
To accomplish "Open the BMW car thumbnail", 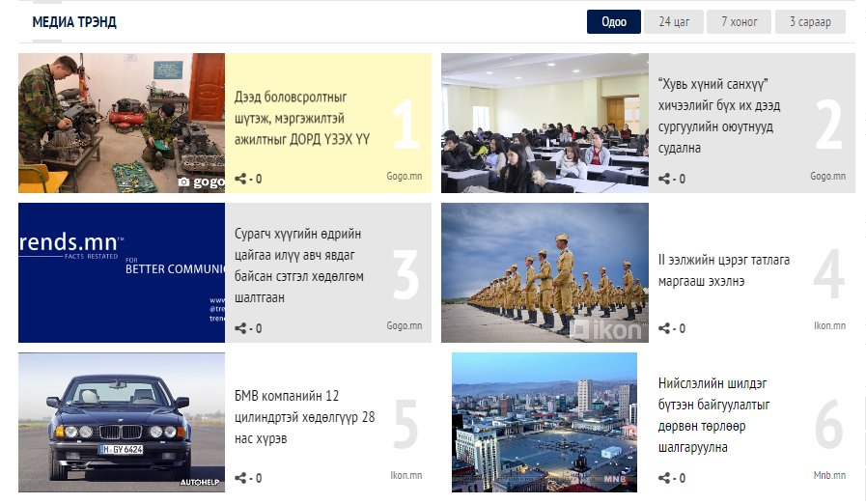I will [x=122, y=422].
